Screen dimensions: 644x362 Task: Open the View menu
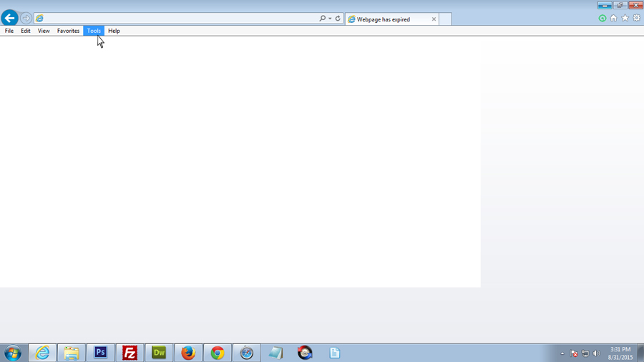[44, 31]
